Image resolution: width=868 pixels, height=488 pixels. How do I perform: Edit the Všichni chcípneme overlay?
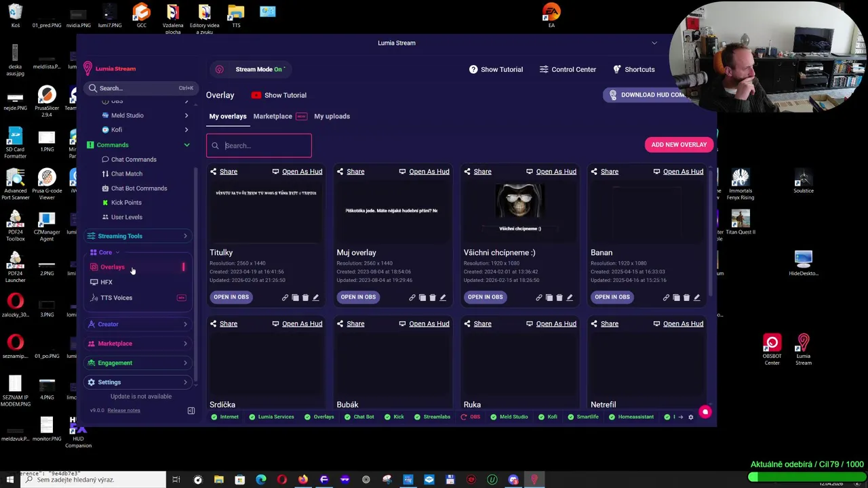coord(569,297)
